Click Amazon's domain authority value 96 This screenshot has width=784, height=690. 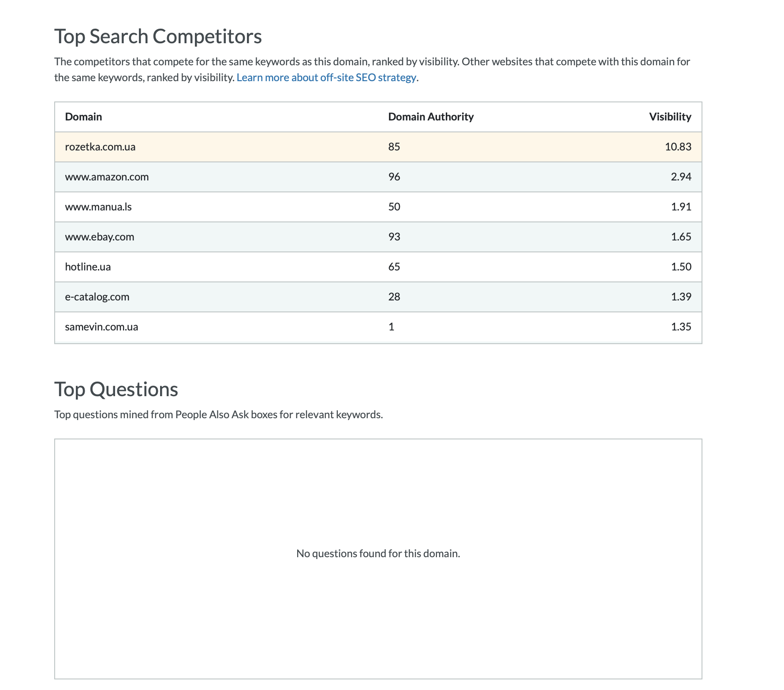pos(394,177)
